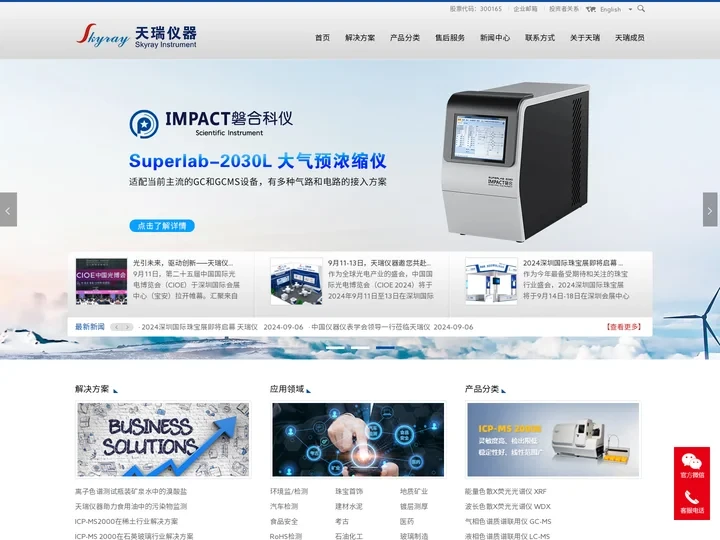Open the exhibition booth news thumbnail for 9月11-13日
The width and height of the screenshot is (720, 540).
(x=296, y=281)
